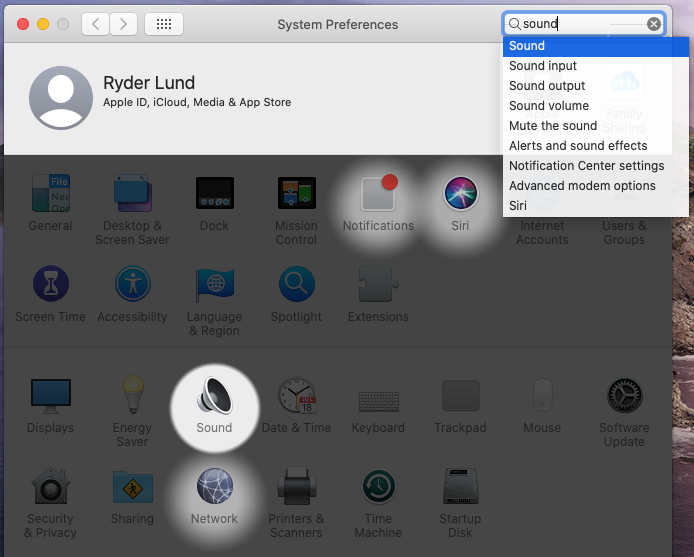Image resolution: width=694 pixels, height=557 pixels.
Task: Click Ryder Lund's profile avatar
Action: click(61, 98)
